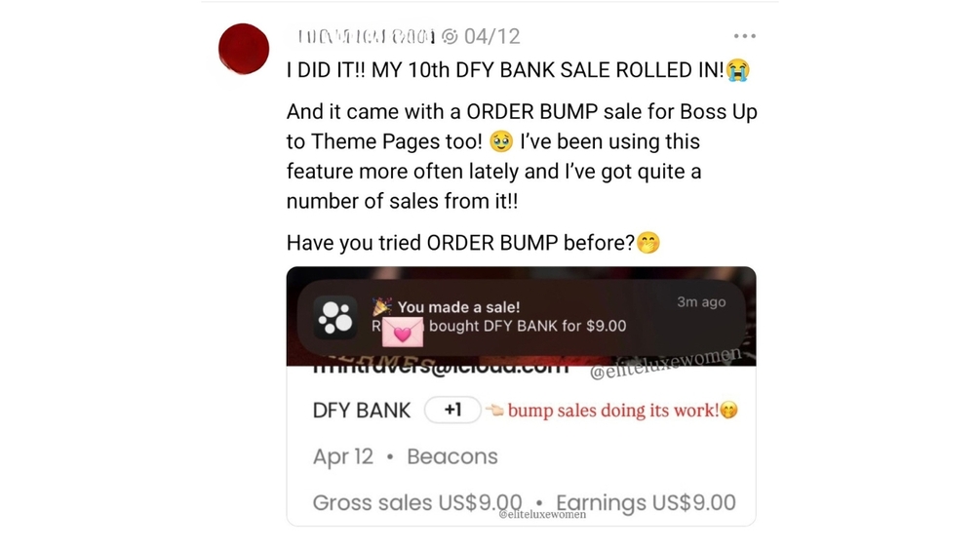
Task: Click the verified badge next to username
Action: pyautogui.click(x=450, y=36)
